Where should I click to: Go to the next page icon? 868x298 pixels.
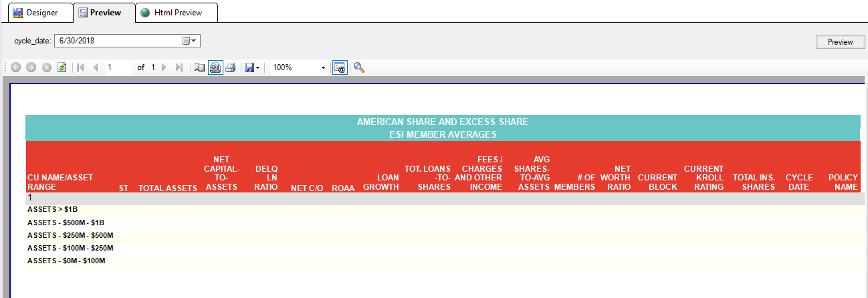[164, 67]
